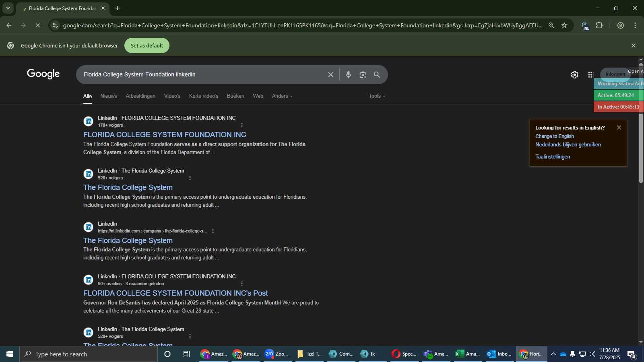The width and height of the screenshot is (644, 362).
Task: Switch to the Korte video's tab
Action: [204, 96]
